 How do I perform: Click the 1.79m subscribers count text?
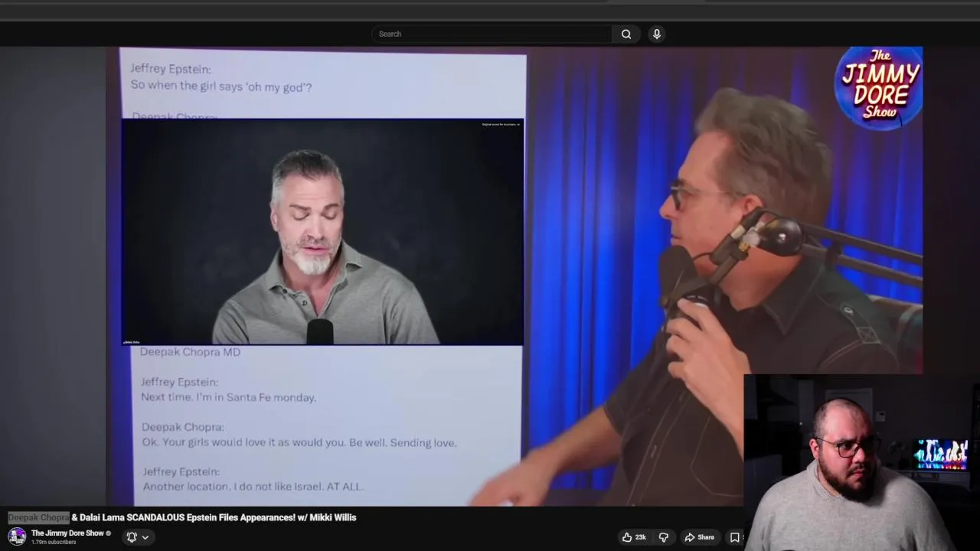coord(54,543)
